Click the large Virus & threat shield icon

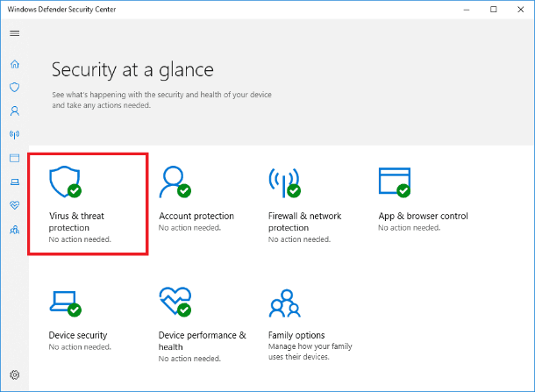click(x=65, y=182)
